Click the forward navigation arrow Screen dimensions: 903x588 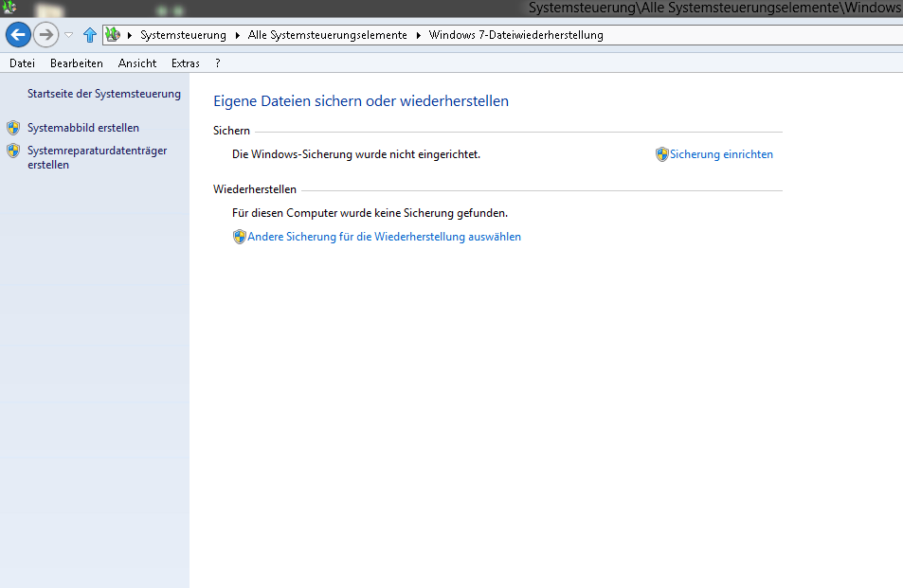point(45,35)
